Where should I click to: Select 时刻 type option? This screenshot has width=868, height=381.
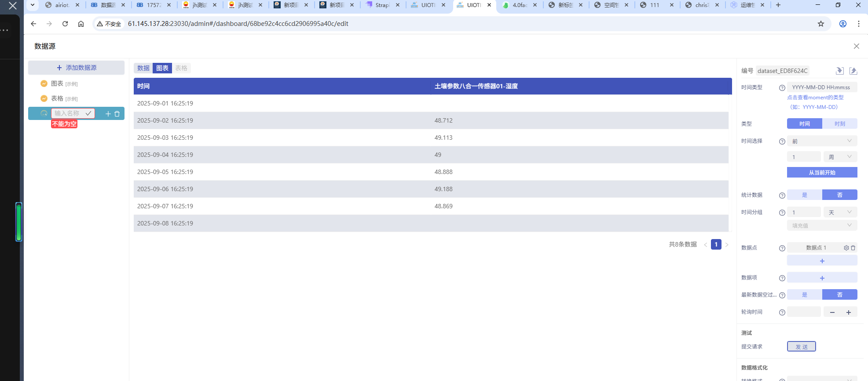840,124
